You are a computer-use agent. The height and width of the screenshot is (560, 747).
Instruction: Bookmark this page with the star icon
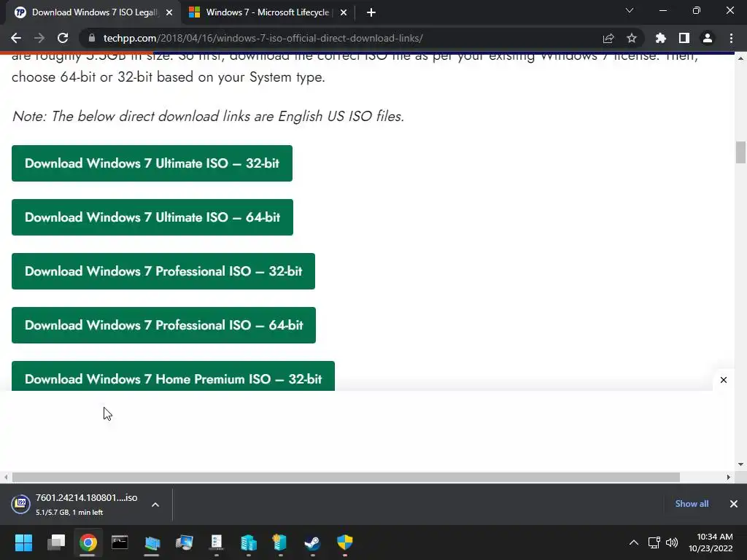tap(632, 38)
